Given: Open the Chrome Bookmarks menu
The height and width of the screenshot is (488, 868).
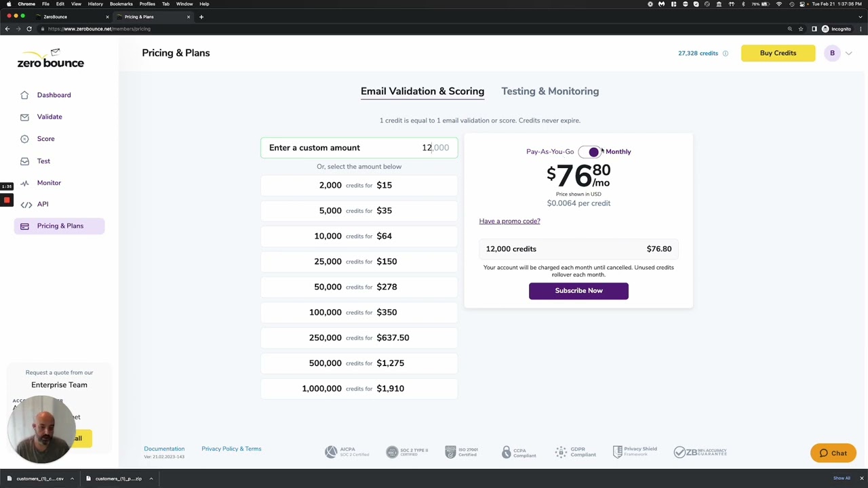Looking at the screenshot, I should (x=121, y=4).
